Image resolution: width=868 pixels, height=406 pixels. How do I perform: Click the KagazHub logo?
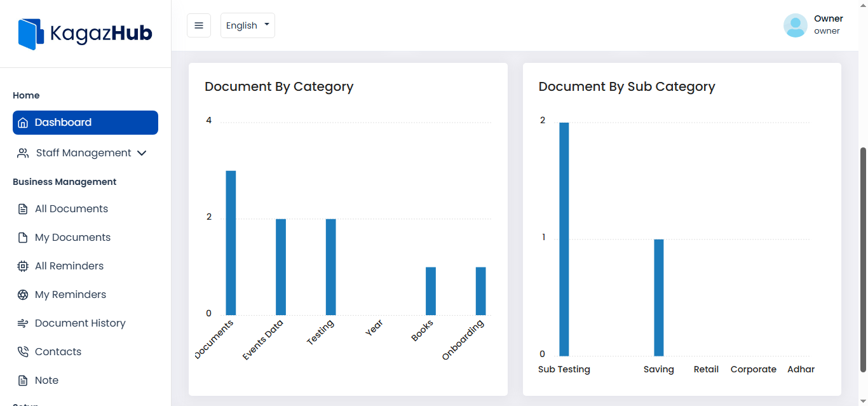85,34
